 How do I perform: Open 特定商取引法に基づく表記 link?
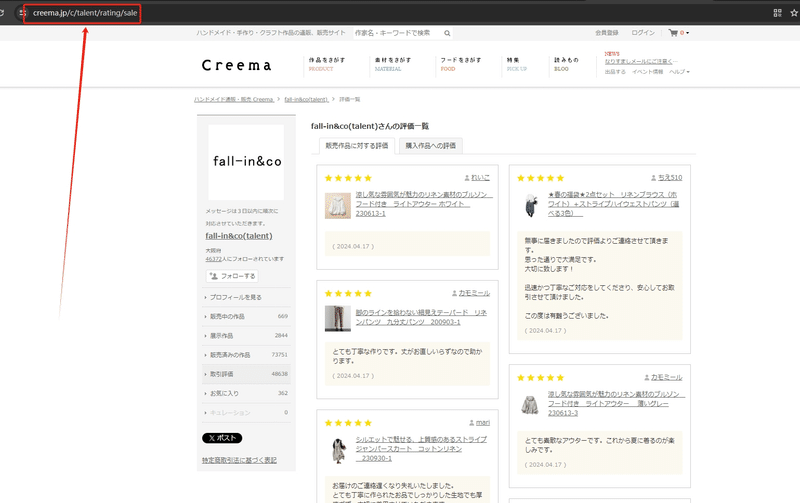pyautogui.click(x=239, y=460)
